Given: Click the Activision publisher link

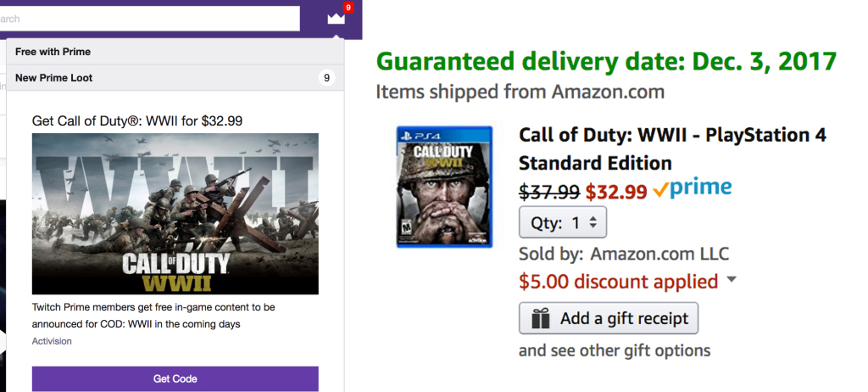Looking at the screenshot, I should 52,341.
